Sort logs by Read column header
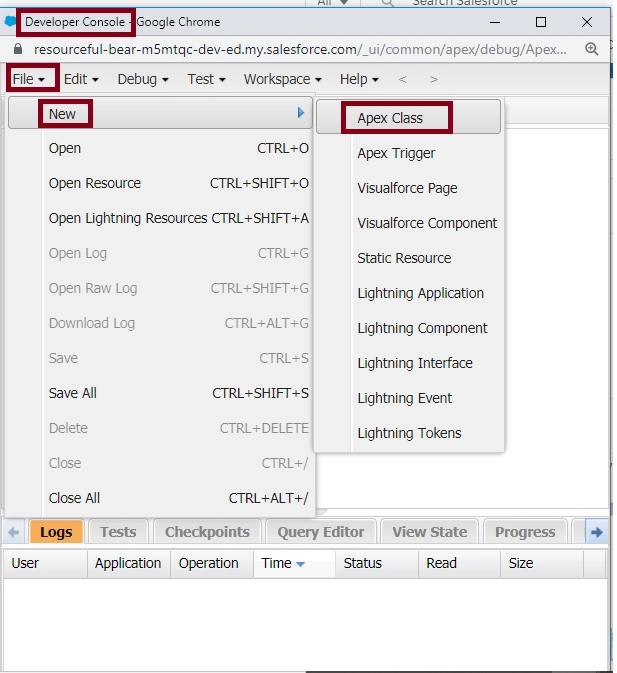This screenshot has width=617, height=673. click(x=459, y=563)
